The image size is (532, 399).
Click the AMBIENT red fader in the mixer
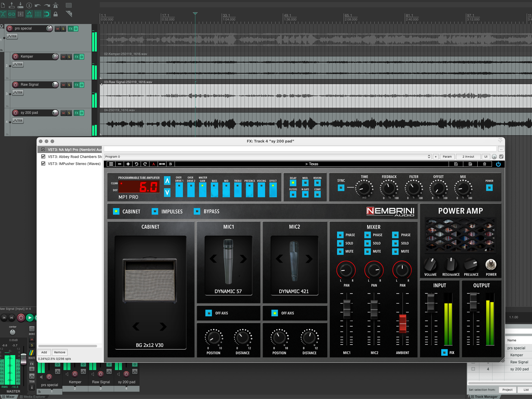(403, 323)
